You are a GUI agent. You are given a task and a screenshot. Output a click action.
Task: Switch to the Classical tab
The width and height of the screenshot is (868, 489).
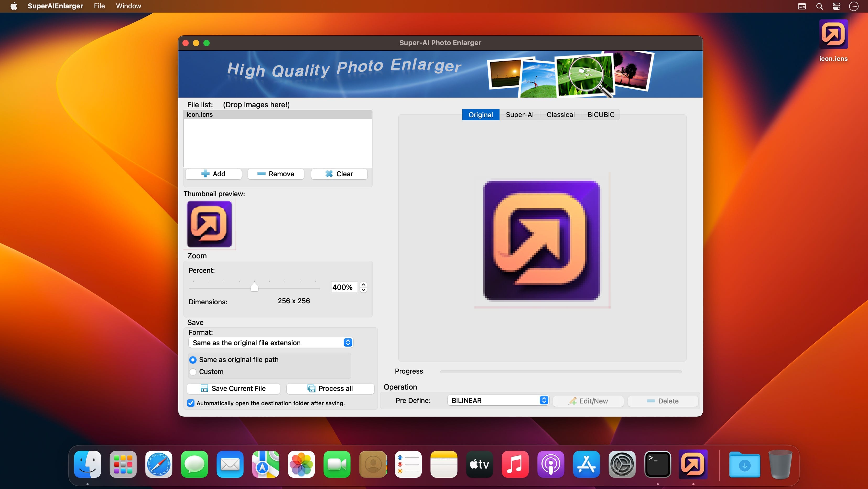click(x=561, y=115)
